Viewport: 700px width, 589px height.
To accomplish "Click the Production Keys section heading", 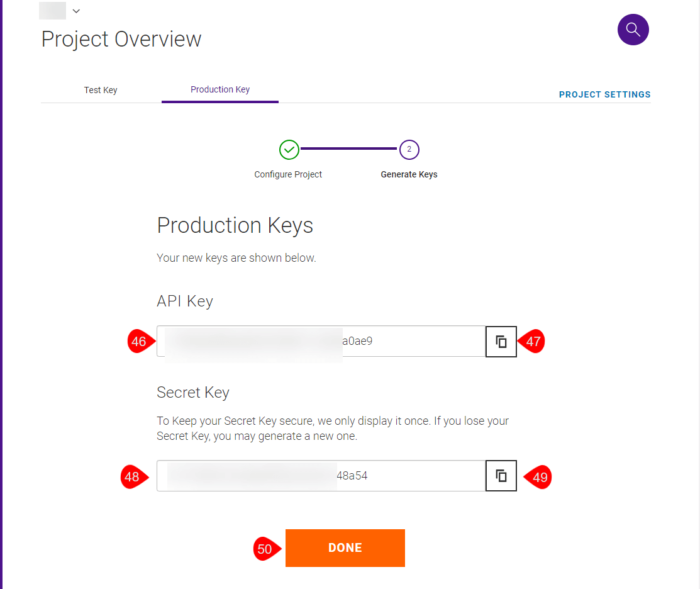I will (x=235, y=225).
